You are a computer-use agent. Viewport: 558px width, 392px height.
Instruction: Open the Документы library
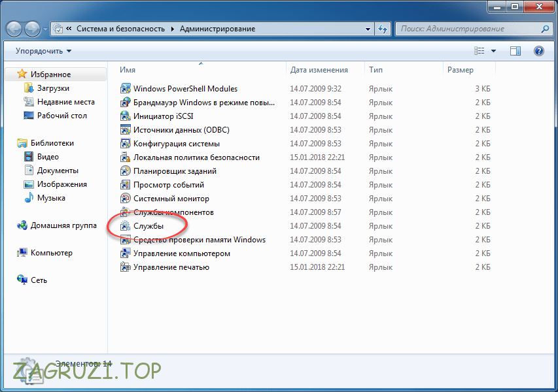tap(58, 171)
